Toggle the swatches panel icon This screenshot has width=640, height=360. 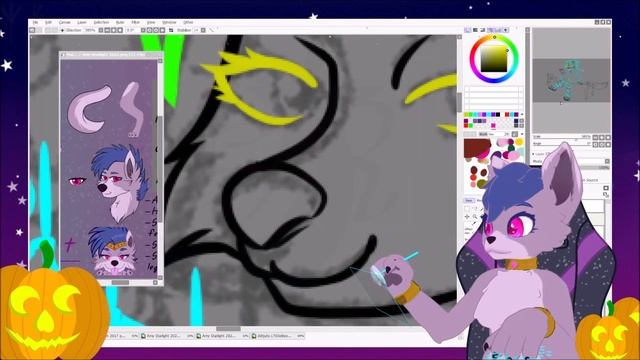click(498, 30)
